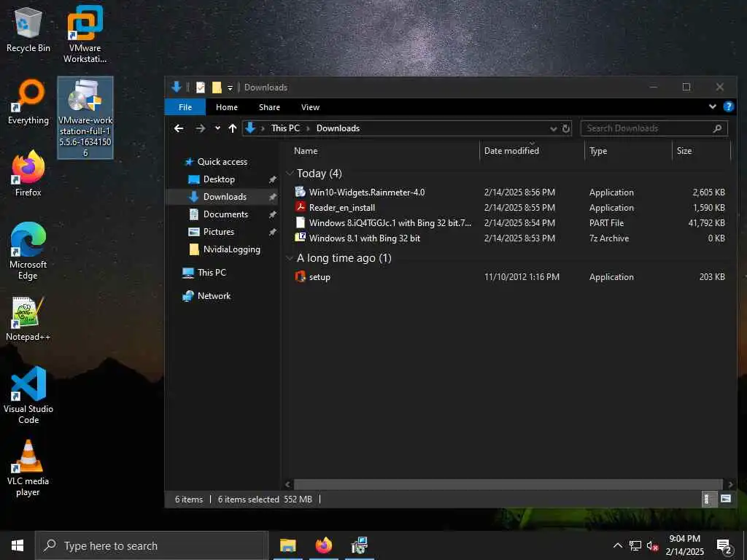Viewport: 747px width, 560px height.
Task: Click the 2,605 KB size cell
Action: click(x=708, y=192)
